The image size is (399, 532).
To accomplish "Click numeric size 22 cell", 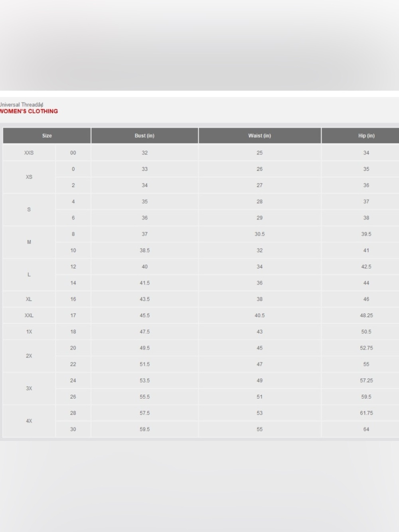I will click(73, 364).
